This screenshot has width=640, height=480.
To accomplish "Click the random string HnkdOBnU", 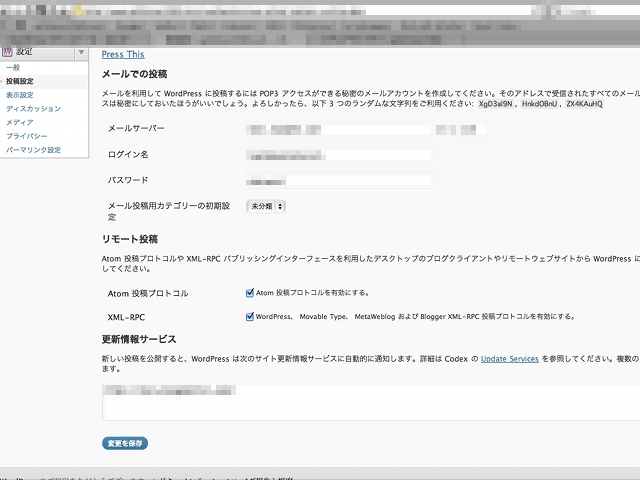I will (539, 104).
